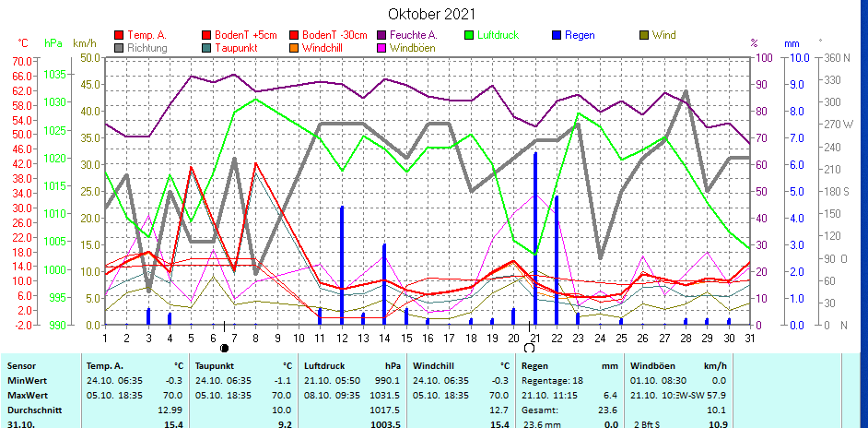Click the rain bar on day 12

pyautogui.click(x=342, y=265)
